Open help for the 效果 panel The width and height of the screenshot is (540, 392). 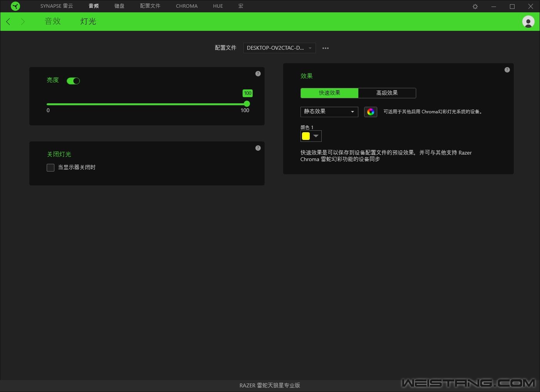pos(507,70)
